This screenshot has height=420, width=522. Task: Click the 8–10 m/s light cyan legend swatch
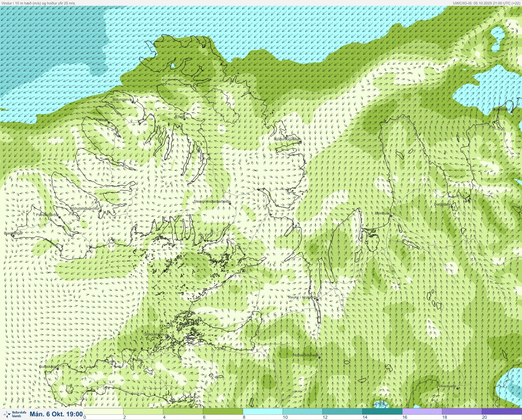263,411
